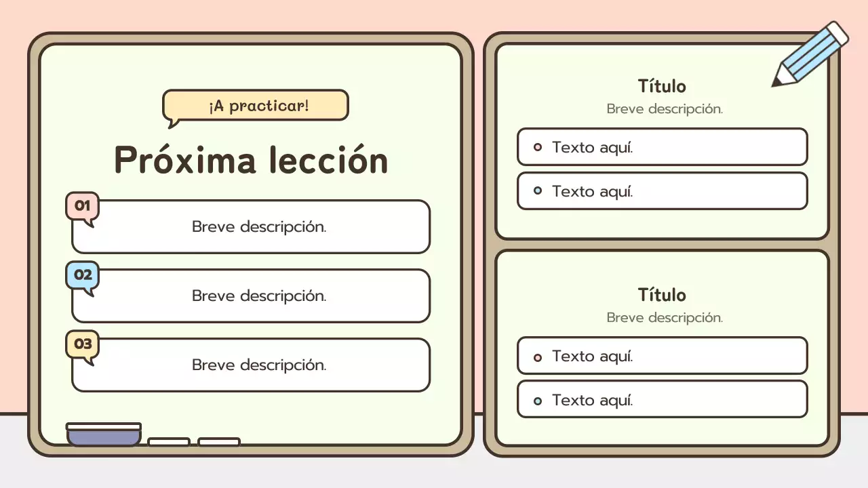
Task: Select "Breve descripción." subtitle in the lower card
Action: [665, 317]
